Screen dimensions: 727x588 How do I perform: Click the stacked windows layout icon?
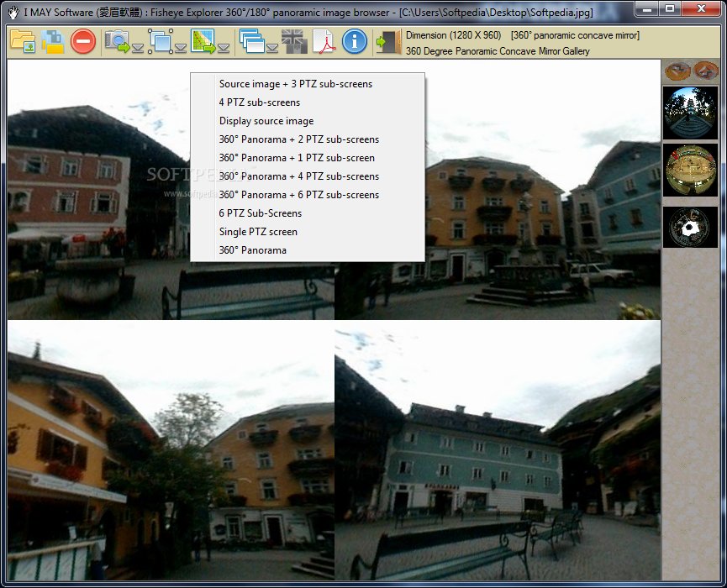coord(252,42)
